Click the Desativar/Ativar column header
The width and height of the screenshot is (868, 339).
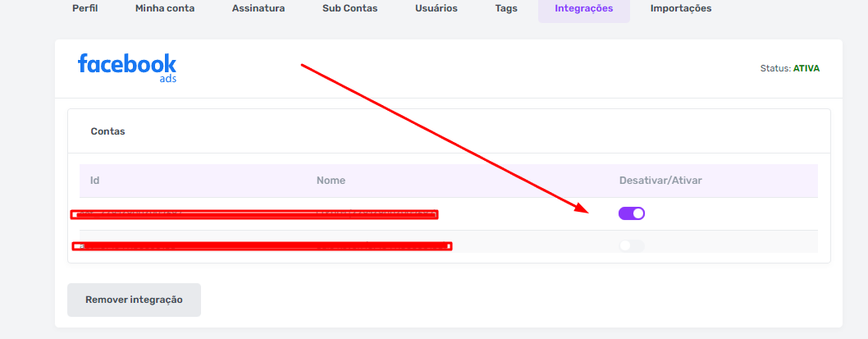click(661, 181)
